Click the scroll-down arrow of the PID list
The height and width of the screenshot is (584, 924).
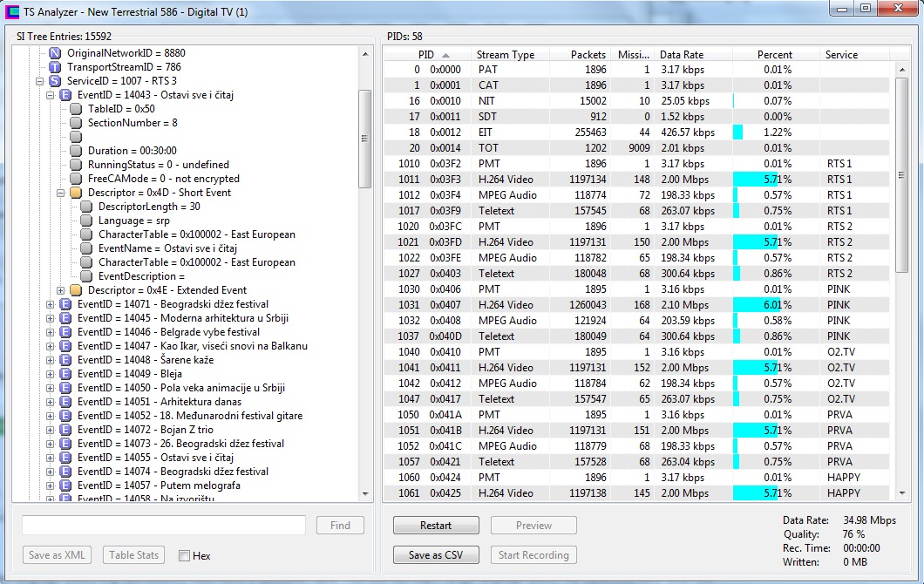pyautogui.click(x=901, y=493)
